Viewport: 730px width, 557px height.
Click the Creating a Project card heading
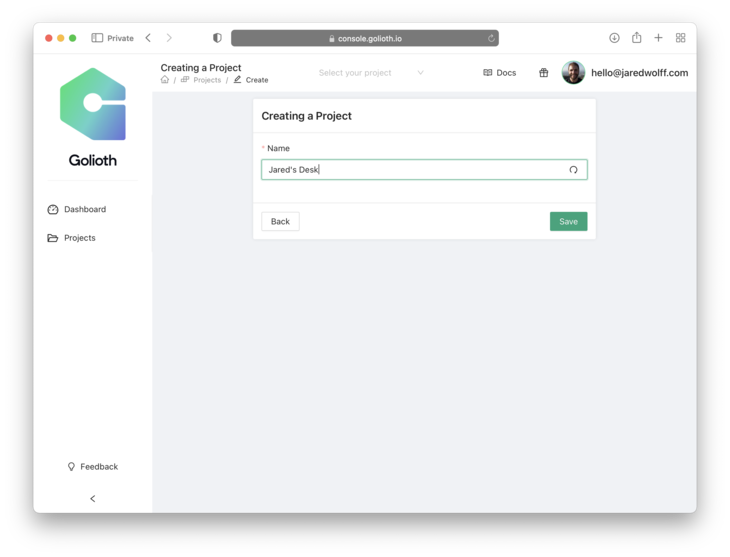(306, 116)
